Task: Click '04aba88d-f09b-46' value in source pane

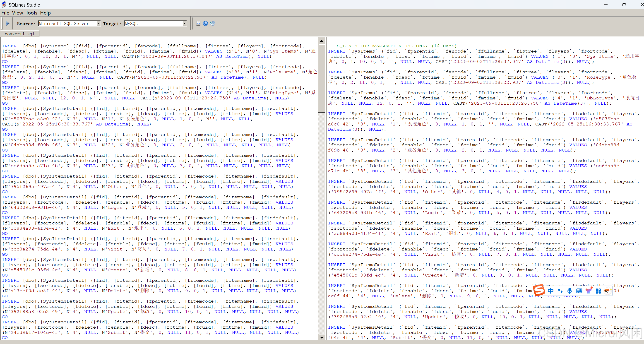Action: click(x=34, y=145)
